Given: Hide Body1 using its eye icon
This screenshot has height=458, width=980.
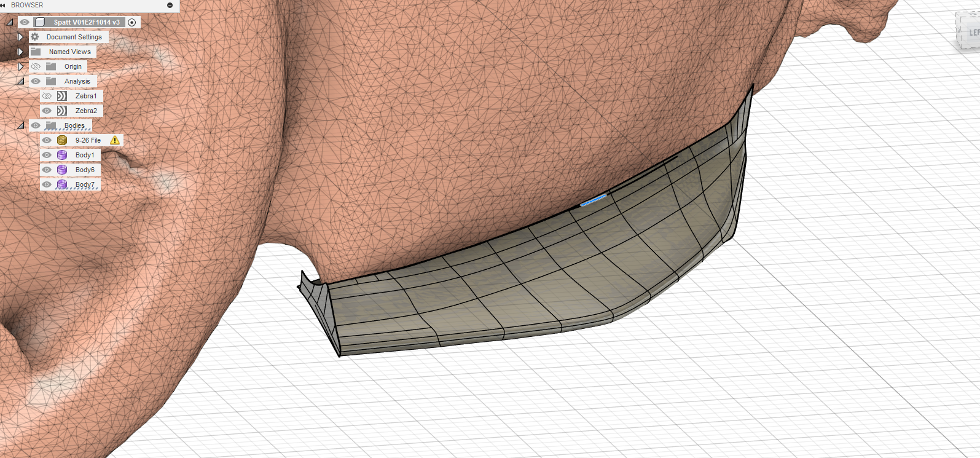Looking at the screenshot, I should [x=47, y=155].
